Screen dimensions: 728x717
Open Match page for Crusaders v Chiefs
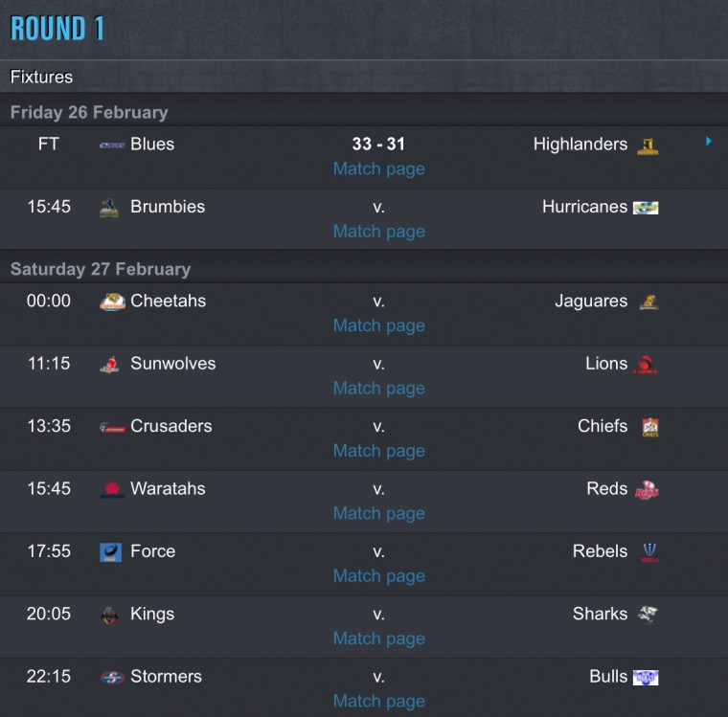point(379,451)
